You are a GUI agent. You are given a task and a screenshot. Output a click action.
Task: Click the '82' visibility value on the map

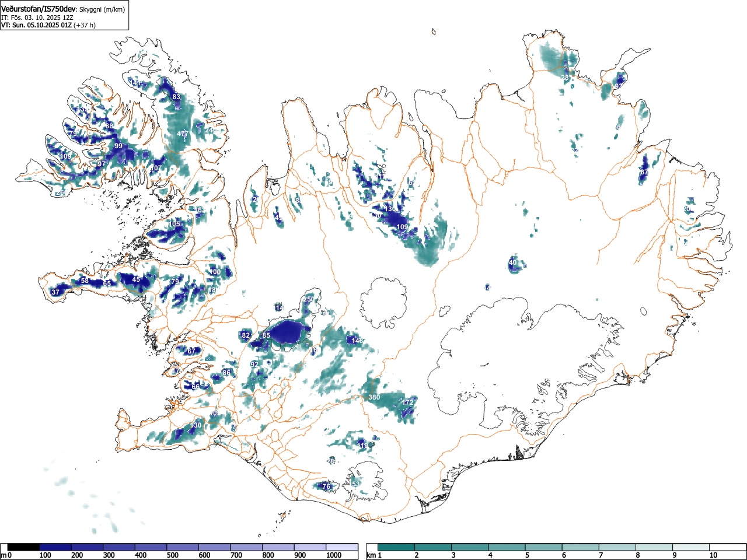tap(246, 335)
